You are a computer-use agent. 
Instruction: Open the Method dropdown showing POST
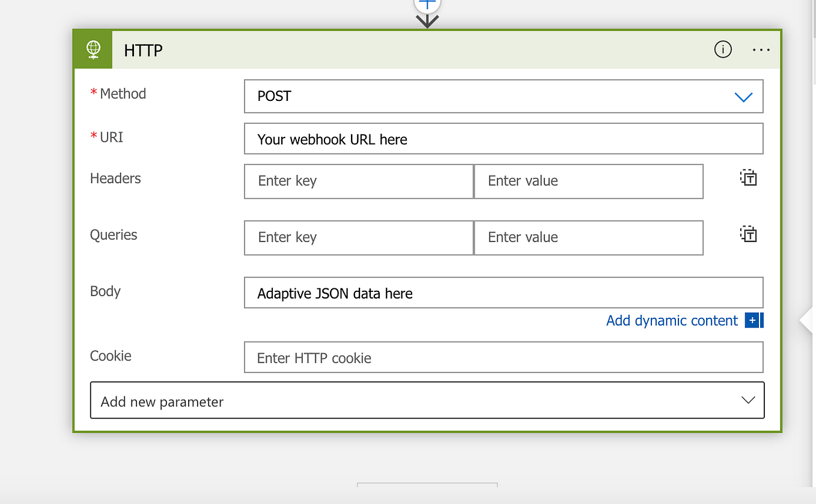(x=744, y=96)
